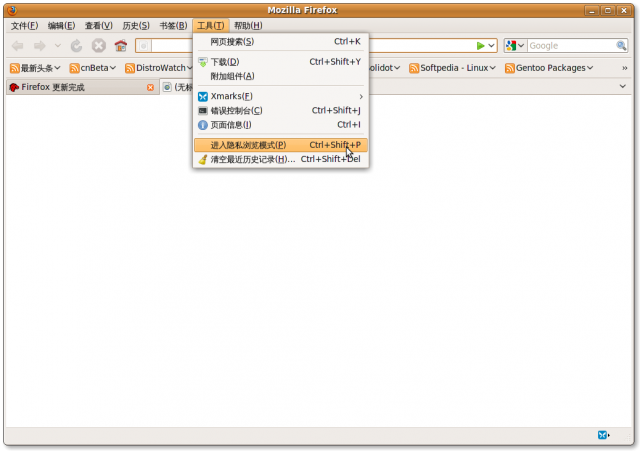This screenshot has height=451, width=640.
Task: Switch to the (无标题) untitled tab
Action: (177, 87)
